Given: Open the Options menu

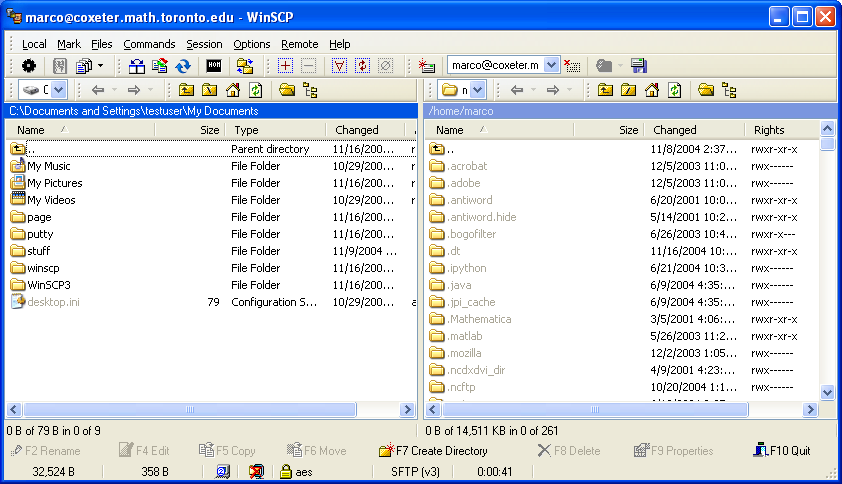Looking at the screenshot, I should (251, 44).
